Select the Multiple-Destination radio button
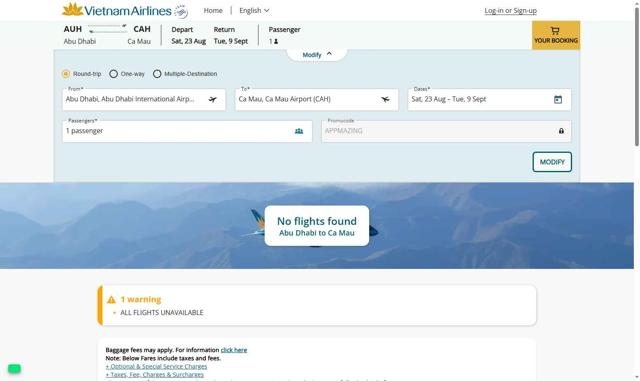The height and width of the screenshot is (381, 640). tap(157, 74)
